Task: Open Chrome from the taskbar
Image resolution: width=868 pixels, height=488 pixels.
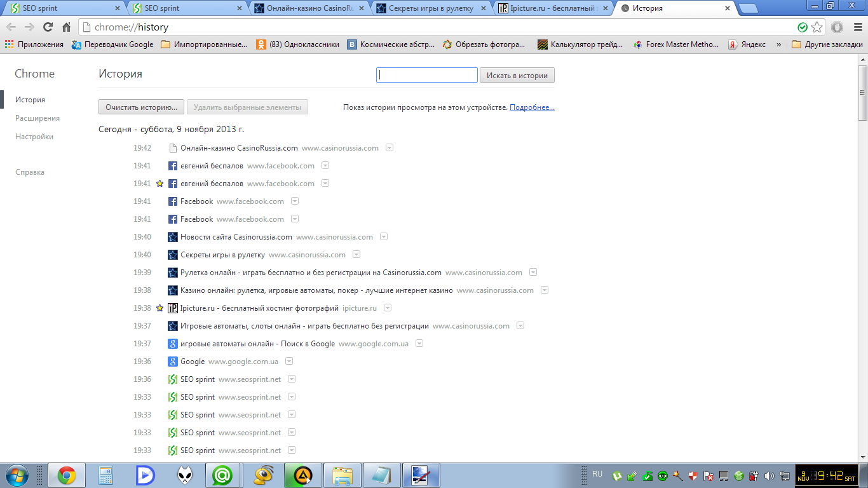Action: (67, 475)
